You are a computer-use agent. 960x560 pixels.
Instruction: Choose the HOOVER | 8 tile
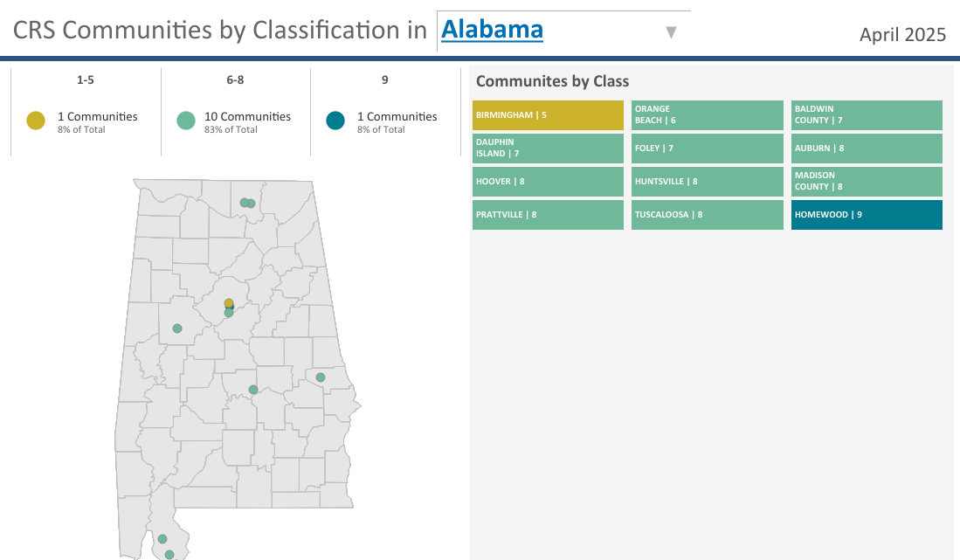tap(548, 182)
